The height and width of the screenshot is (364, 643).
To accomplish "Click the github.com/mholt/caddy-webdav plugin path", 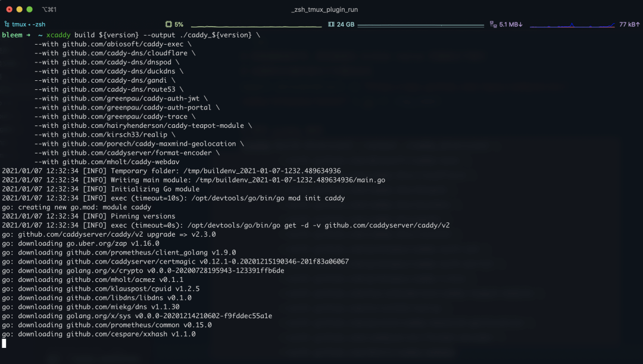I will (x=121, y=162).
